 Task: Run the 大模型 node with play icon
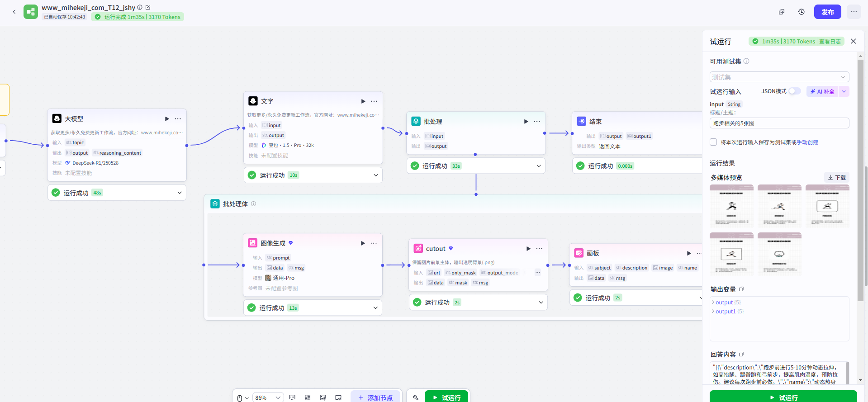(x=167, y=119)
